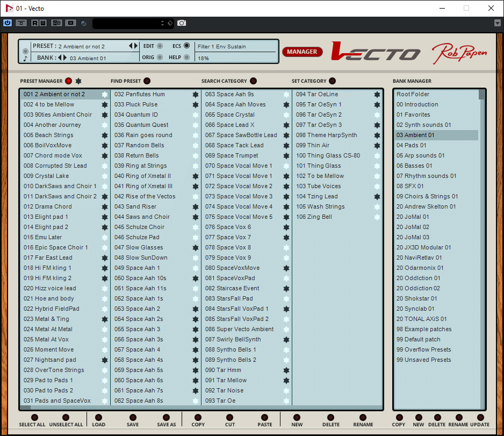504x436 pixels.
Task: Toggle the plugin power bypass button
Action: (x=8, y=23)
